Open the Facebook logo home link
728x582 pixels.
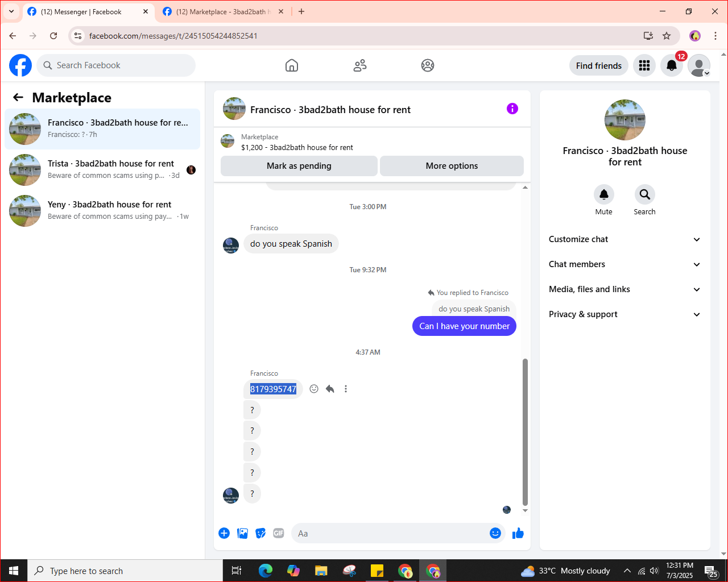click(x=20, y=65)
